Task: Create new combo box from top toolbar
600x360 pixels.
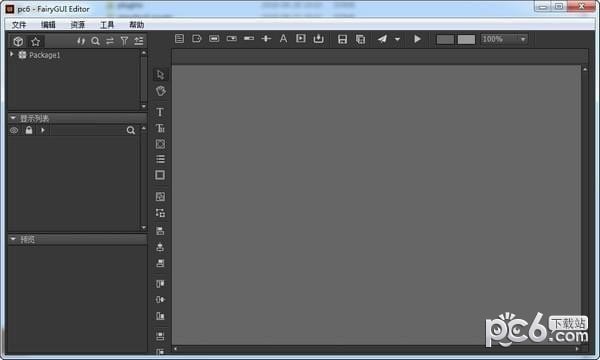Action: click(232, 39)
